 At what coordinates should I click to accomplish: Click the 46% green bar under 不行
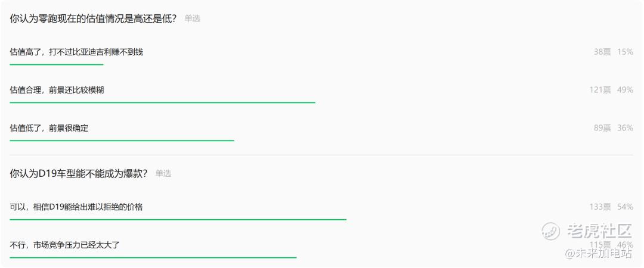tap(153, 257)
